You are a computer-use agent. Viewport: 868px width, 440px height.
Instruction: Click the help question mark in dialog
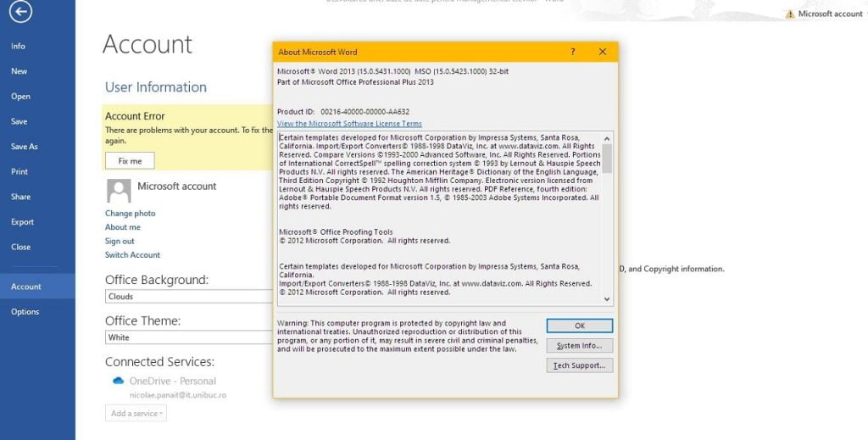tap(573, 52)
